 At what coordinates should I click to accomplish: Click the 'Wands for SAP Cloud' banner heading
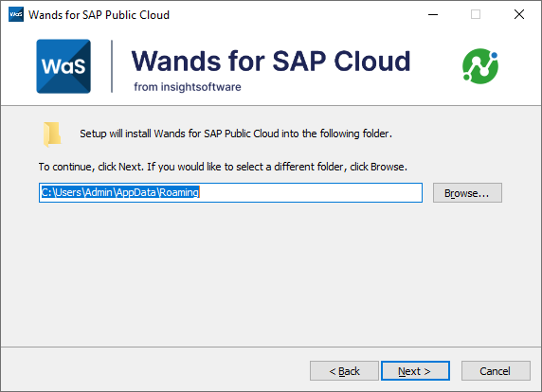point(271,62)
